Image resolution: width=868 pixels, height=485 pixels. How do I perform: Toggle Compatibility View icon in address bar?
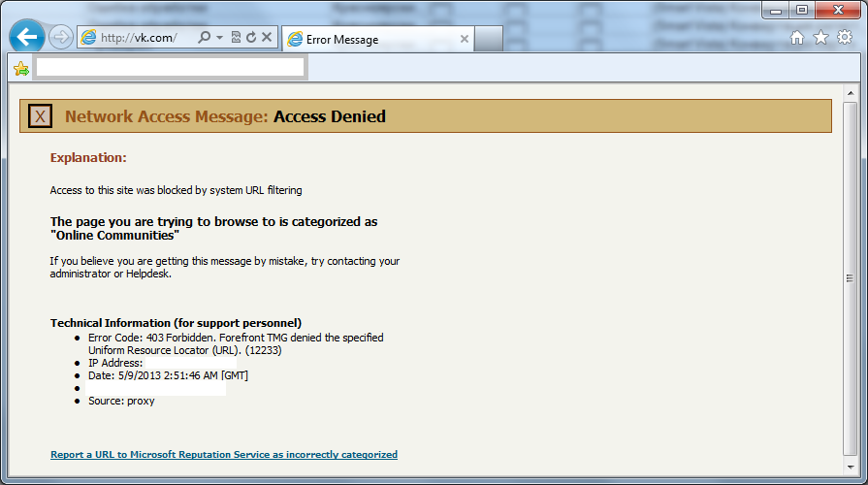click(236, 38)
